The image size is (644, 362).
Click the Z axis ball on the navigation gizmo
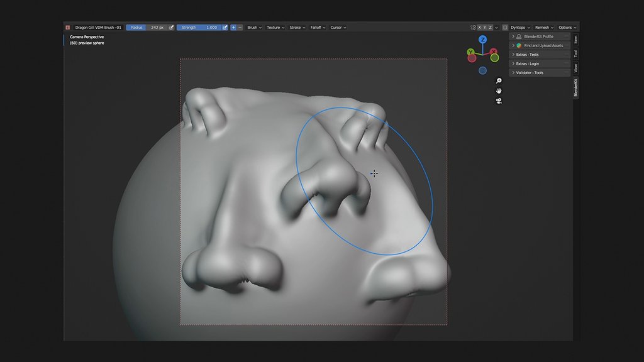(x=483, y=40)
